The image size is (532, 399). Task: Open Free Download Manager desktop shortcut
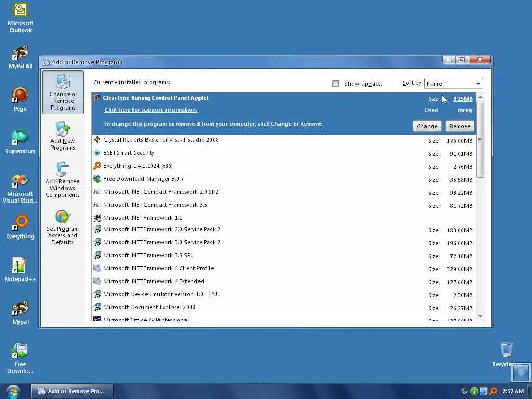tap(20, 358)
